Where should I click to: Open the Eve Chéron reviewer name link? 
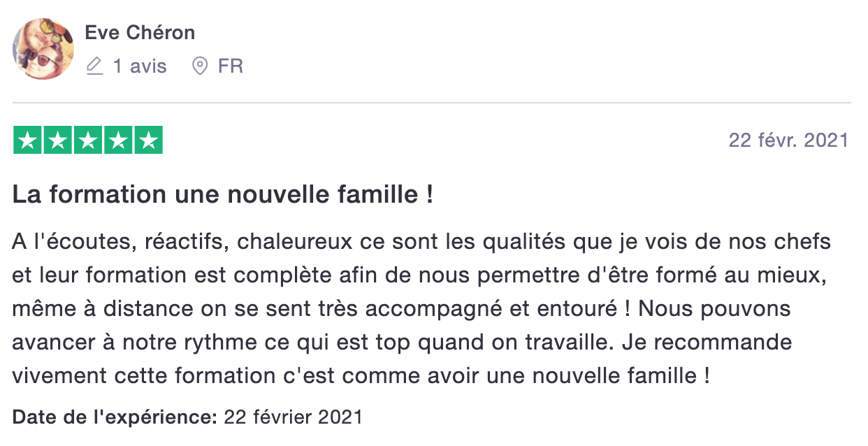140,32
